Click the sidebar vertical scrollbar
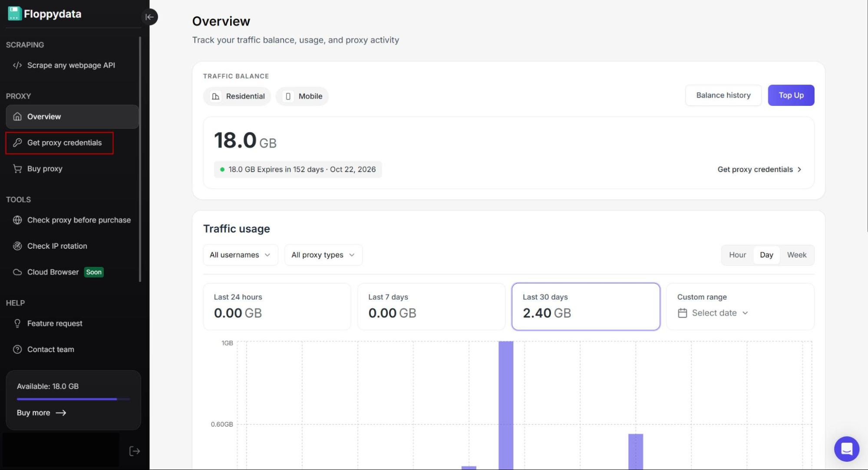The height and width of the screenshot is (470, 868). 140,159
